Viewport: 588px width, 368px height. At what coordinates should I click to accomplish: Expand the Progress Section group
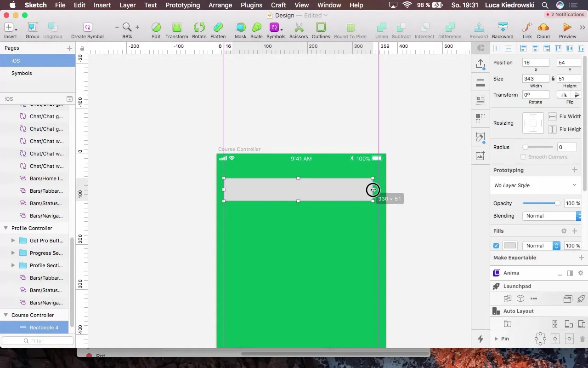point(13,253)
